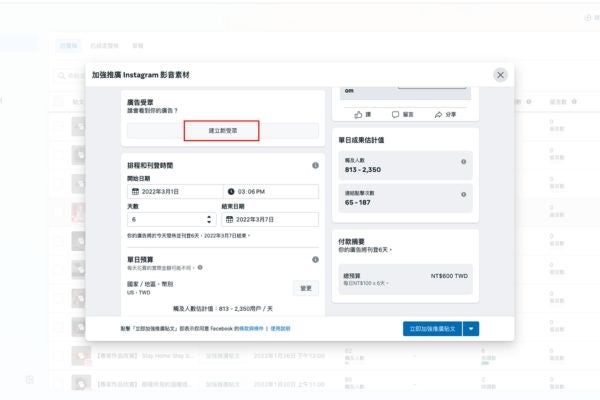600x400 pixels.
Task: Close the Instagram boost dialog
Action: click(x=500, y=75)
